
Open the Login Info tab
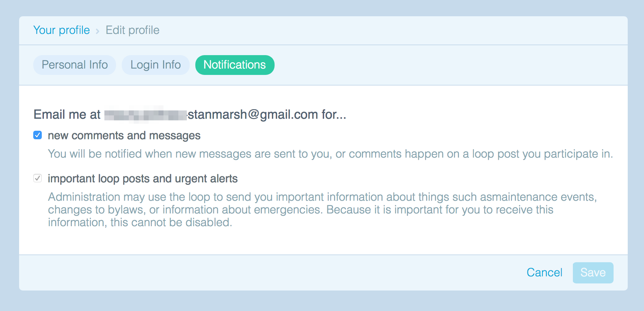(155, 65)
